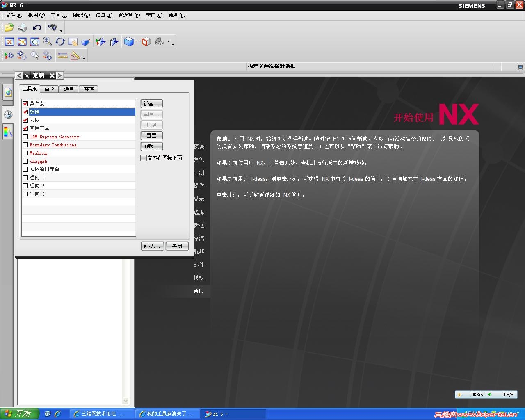Expand dropdown arrow next to binoculars icon
Viewport: 525px width, 420px height.
coord(61,30)
